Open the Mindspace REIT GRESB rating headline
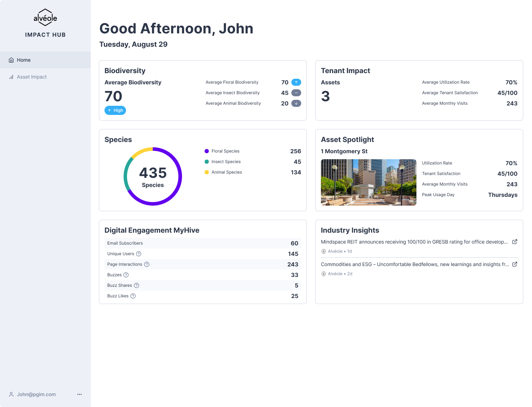Image resolution: width=532 pixels, height=407 pixels. [x=414, y=242]
